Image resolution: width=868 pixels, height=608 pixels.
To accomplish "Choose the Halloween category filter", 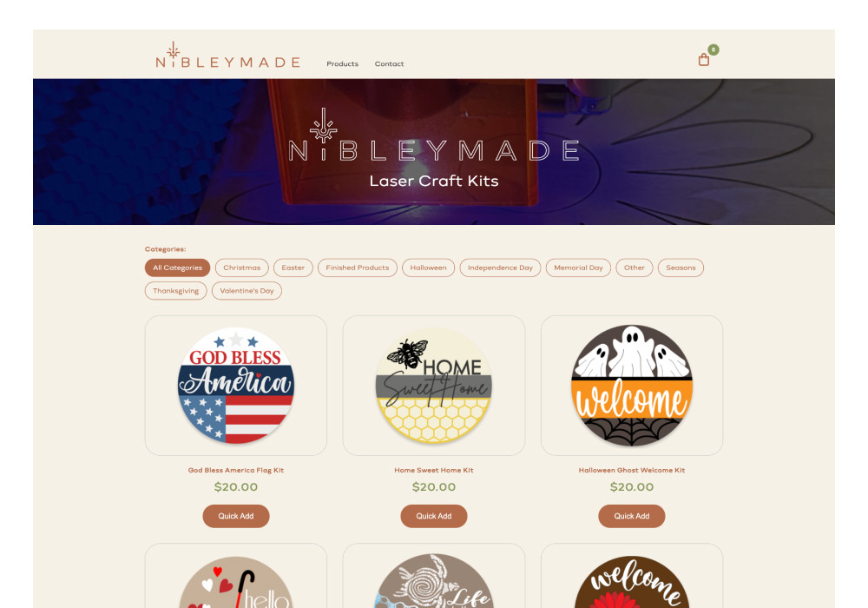I will point(429,268).
